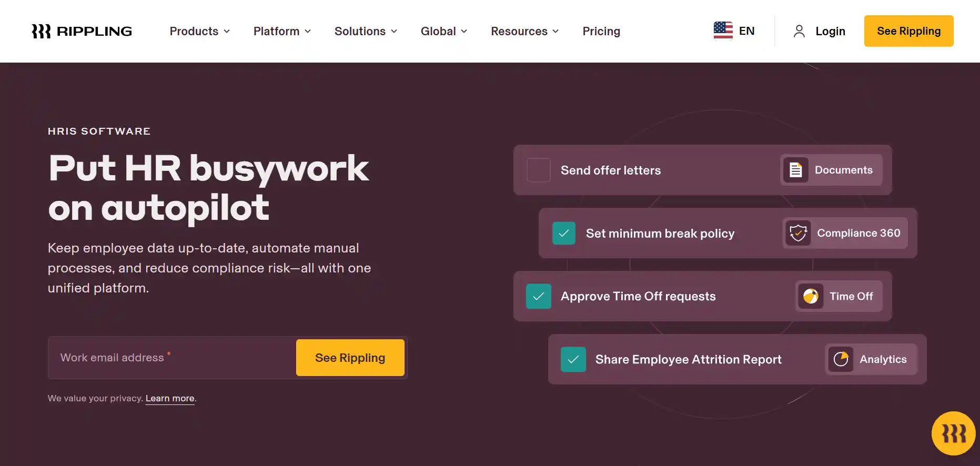The height and width of the screenshot is (466, 980).
Task: Expand the Resources chevron arrow
Action: [x=555, y=32]
